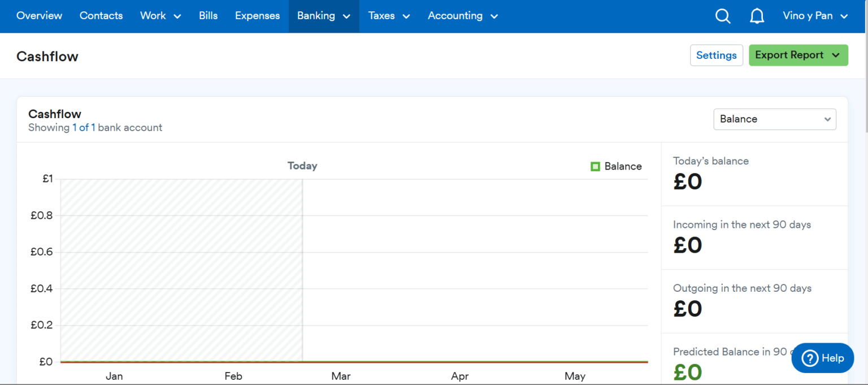Click the "1 of 1" bank account link
Image resolution: width=868 pixels, height=385 pixels.
coord(84,128)
